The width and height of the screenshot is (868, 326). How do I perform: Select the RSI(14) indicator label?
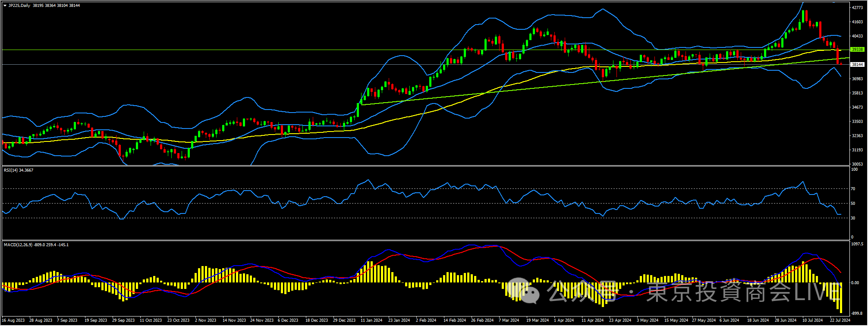click(x=19, y=170)
